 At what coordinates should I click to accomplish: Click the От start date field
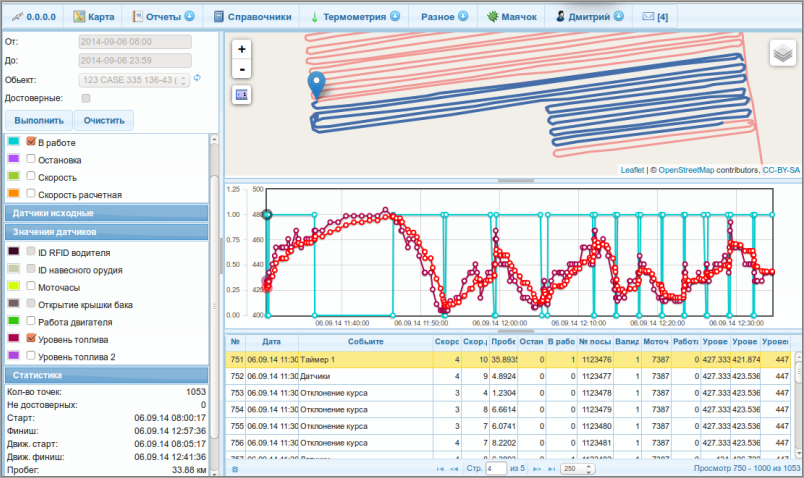click(135, 42)
